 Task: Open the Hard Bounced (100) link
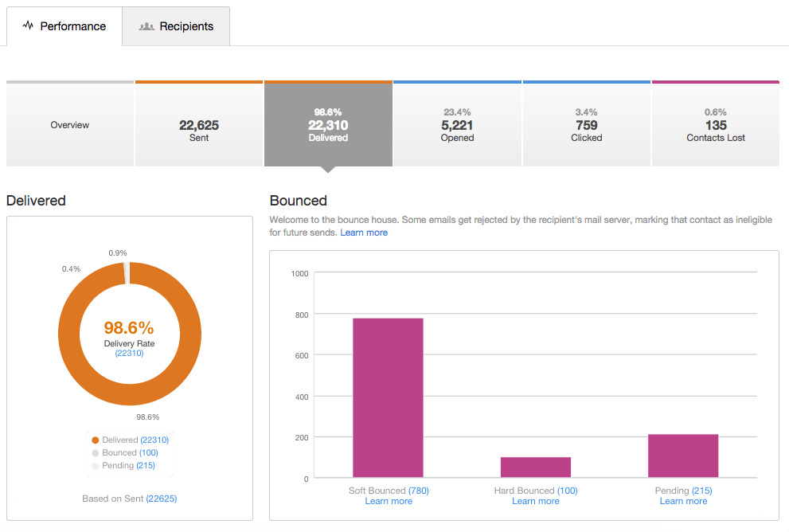click(535, 491)
